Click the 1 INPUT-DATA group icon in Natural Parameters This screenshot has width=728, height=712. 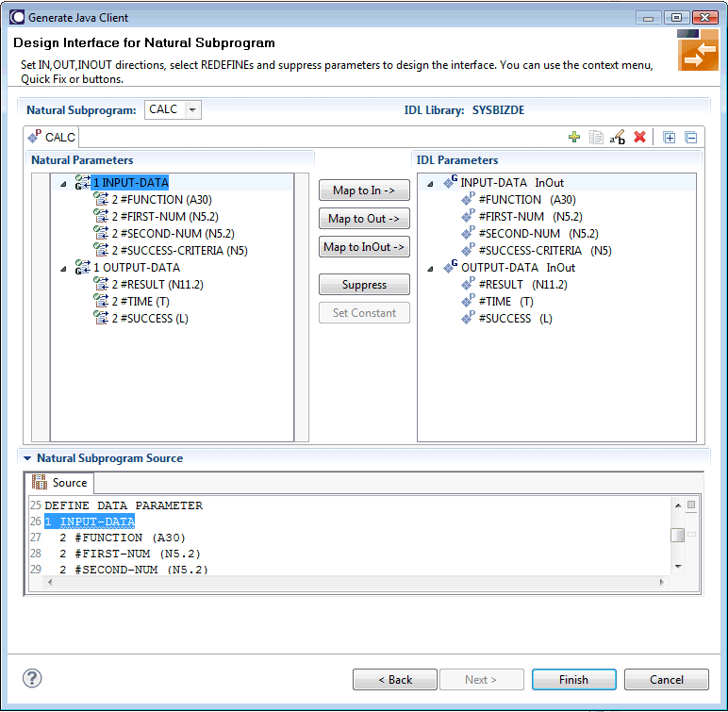(83, 182)
